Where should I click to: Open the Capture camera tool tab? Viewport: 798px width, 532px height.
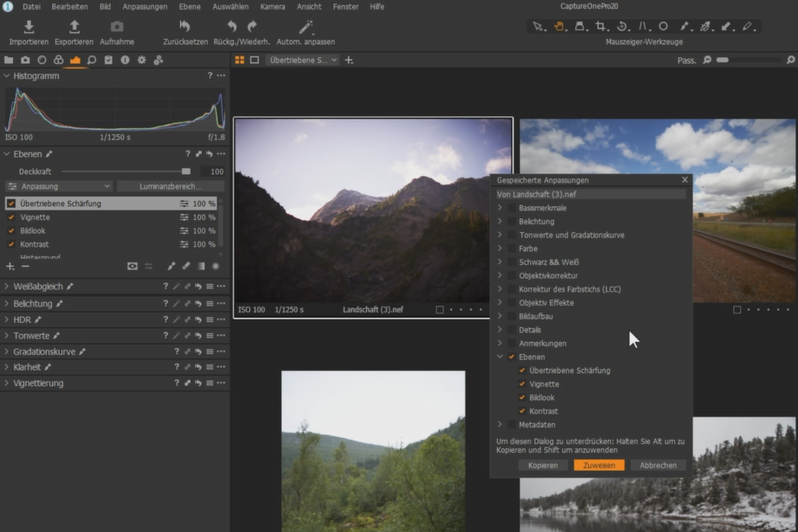coord(25,60)
